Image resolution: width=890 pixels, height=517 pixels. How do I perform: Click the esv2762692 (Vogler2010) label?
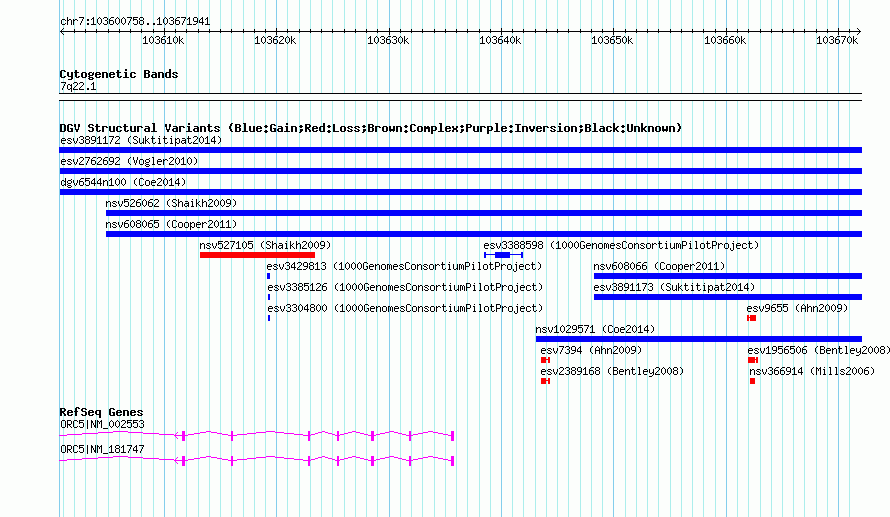[129, 161]
